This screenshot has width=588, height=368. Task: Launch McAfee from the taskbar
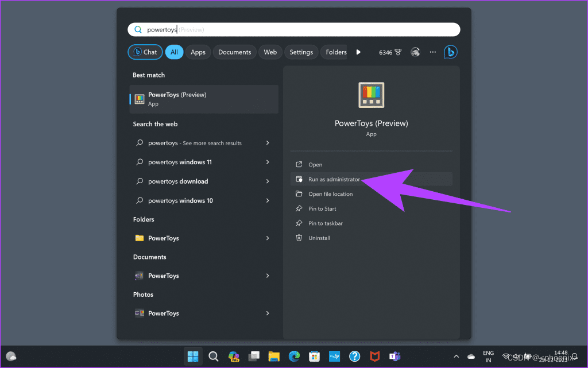(x=374, y=357)
